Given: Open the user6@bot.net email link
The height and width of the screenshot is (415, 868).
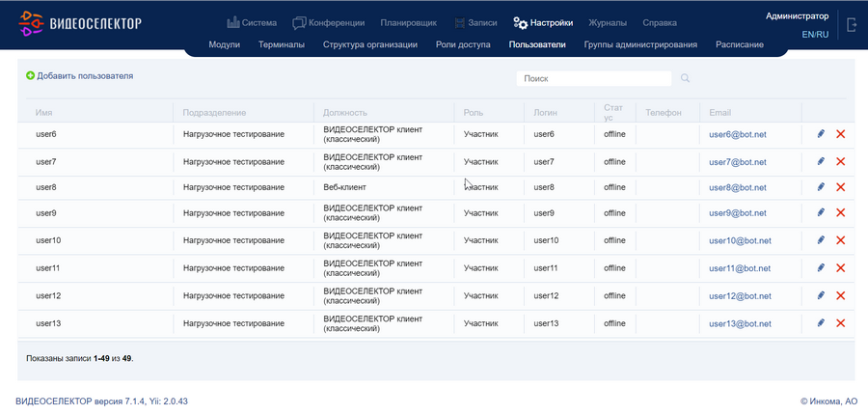Looking at the screenshot, I should pyautogui.click(x=738, y=134).
